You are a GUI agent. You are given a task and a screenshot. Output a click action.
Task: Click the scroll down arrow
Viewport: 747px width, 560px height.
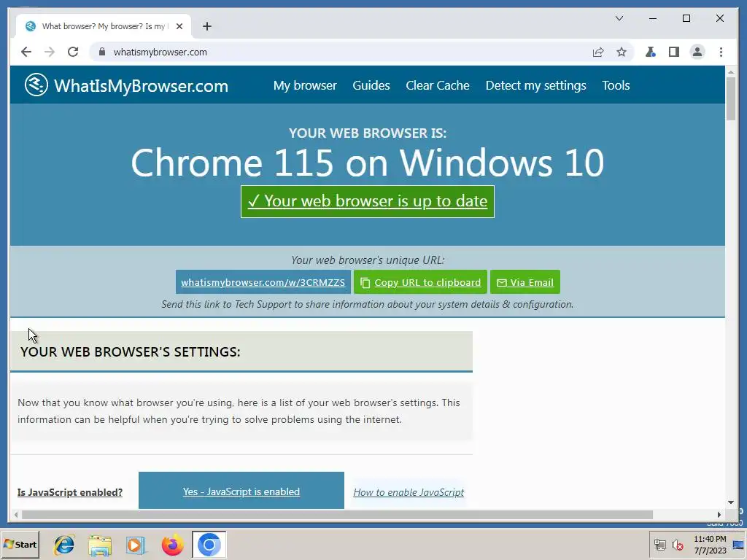(731, 502)
